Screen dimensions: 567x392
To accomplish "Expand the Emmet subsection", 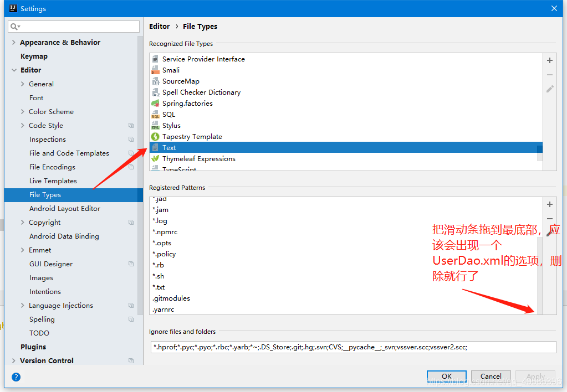I will [x=22, y=250].
